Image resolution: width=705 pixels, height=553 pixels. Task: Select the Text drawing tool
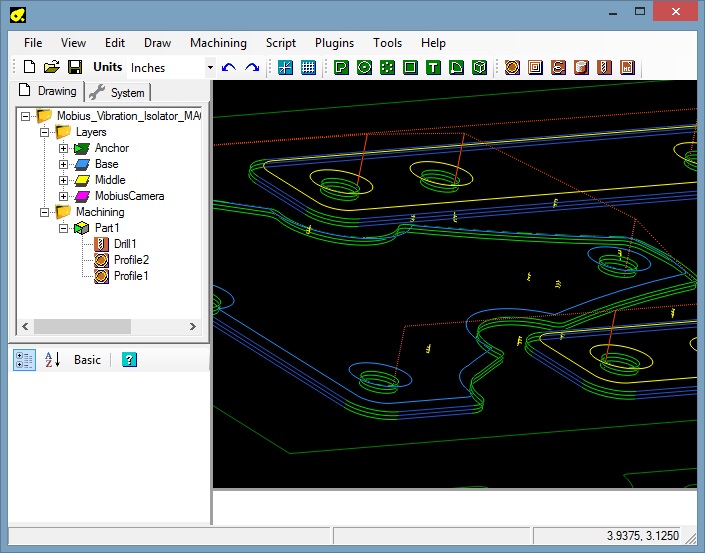[433, 68]
